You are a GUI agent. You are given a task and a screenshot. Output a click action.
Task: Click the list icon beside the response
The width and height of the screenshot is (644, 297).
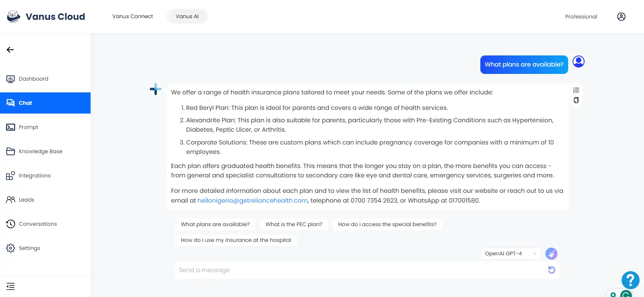coord(576,90)
